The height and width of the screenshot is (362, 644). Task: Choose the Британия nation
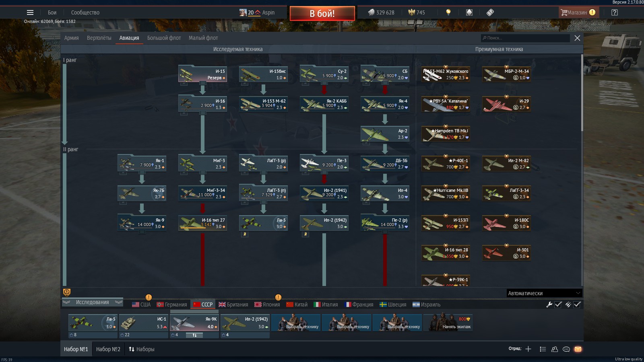[x=233, y=304]
